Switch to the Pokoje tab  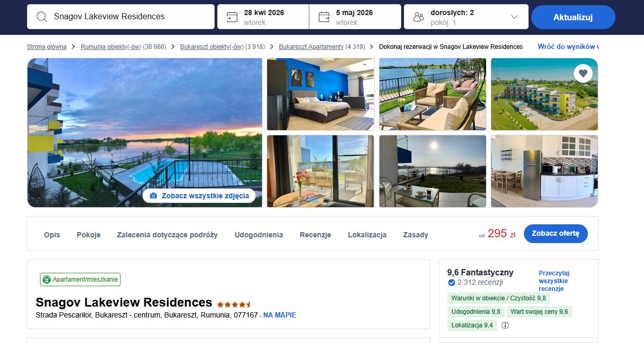pyautogui.click(x=89, y=235)
